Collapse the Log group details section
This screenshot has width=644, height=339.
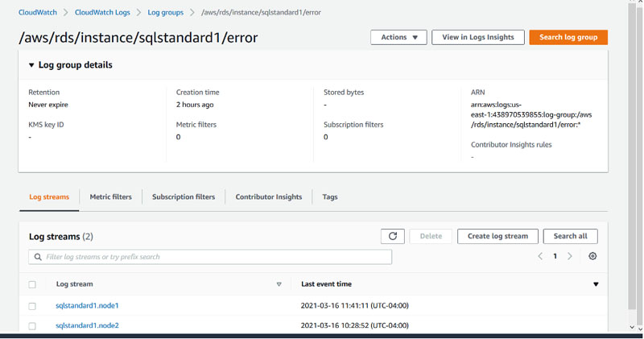pyautogui.click(x=31, y=65)
